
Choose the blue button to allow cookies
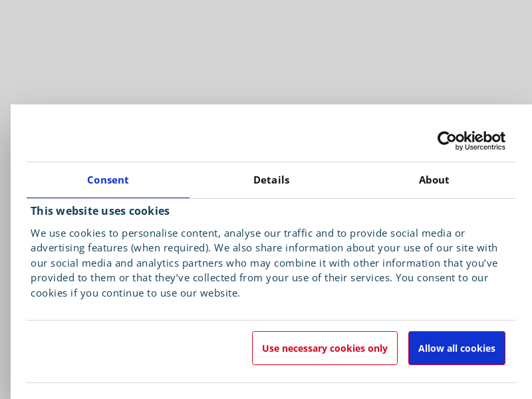click(456, 348)
